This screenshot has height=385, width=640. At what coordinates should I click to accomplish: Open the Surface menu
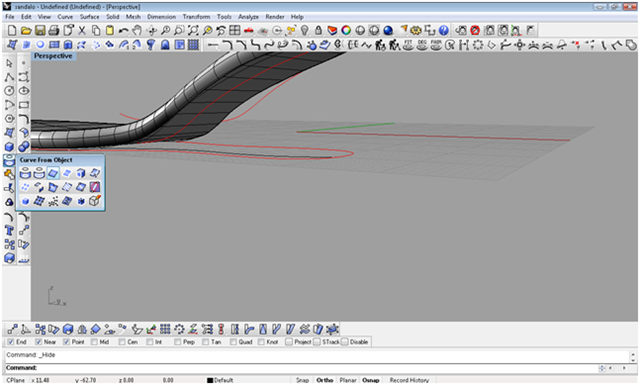(89, 17)
